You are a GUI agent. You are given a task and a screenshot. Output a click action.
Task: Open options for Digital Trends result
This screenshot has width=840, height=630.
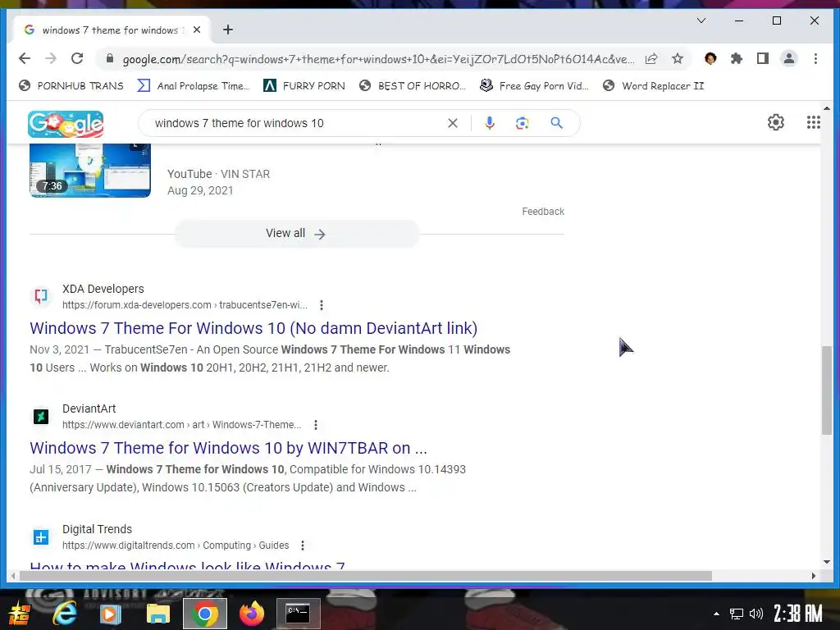(303, 546)
